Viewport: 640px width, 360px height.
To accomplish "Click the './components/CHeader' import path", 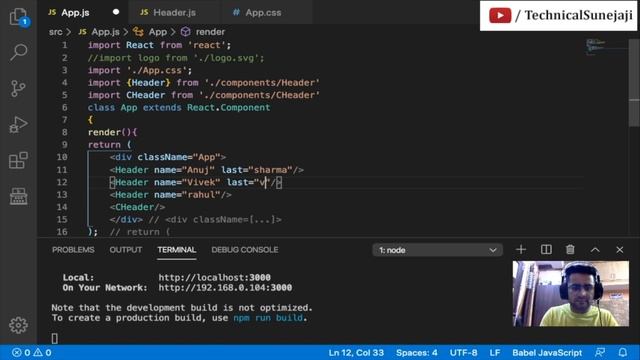I will [x=260, y=95].
